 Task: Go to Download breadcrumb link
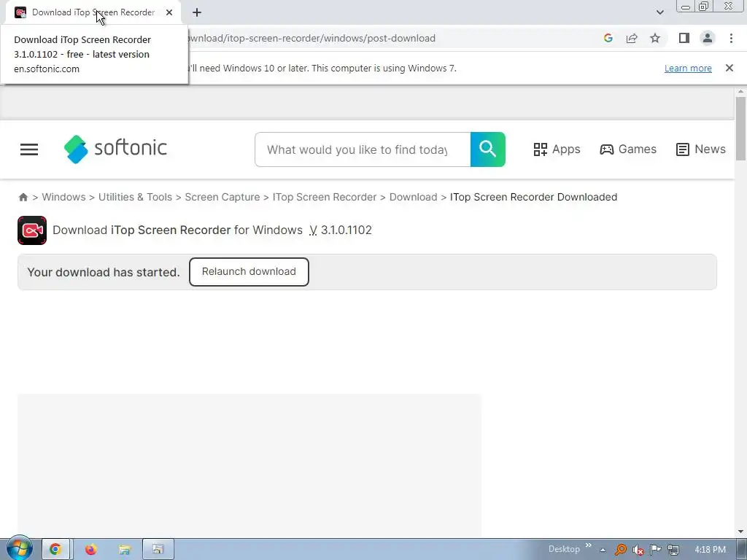pyautogui.click(x=413, y=197)
